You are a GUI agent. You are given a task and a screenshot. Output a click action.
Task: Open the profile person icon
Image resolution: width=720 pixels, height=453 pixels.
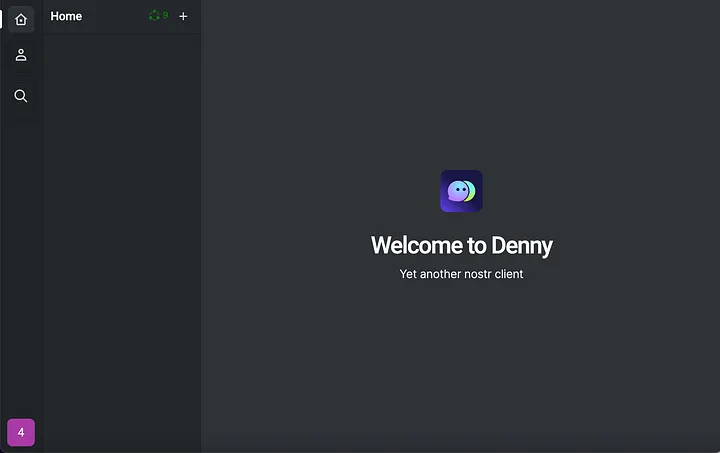point(21,56)
